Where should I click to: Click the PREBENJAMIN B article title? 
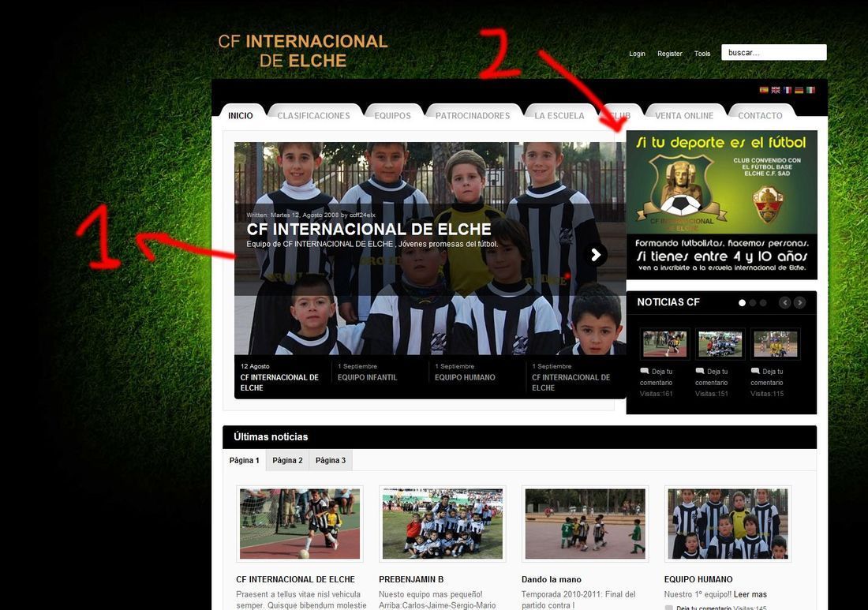coord(411,579)
